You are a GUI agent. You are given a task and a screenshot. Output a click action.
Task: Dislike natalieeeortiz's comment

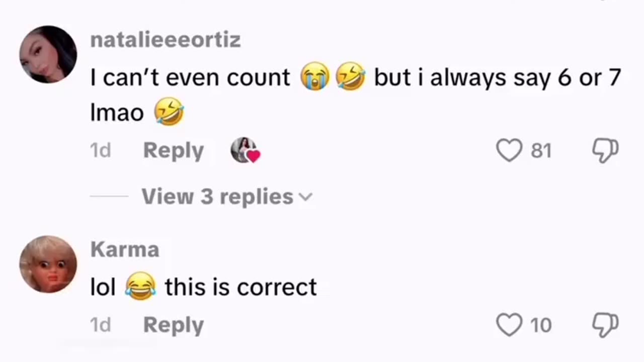pyautogui.click(x=605, y=150)
